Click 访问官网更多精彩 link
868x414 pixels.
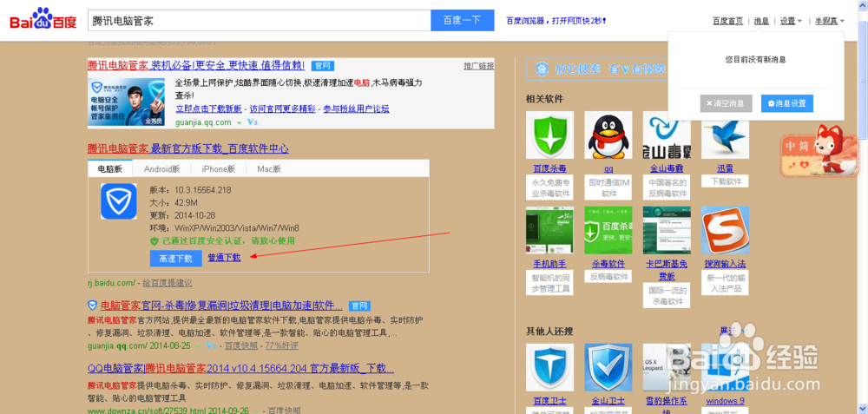pyautogui.click(x=282, y=108)
